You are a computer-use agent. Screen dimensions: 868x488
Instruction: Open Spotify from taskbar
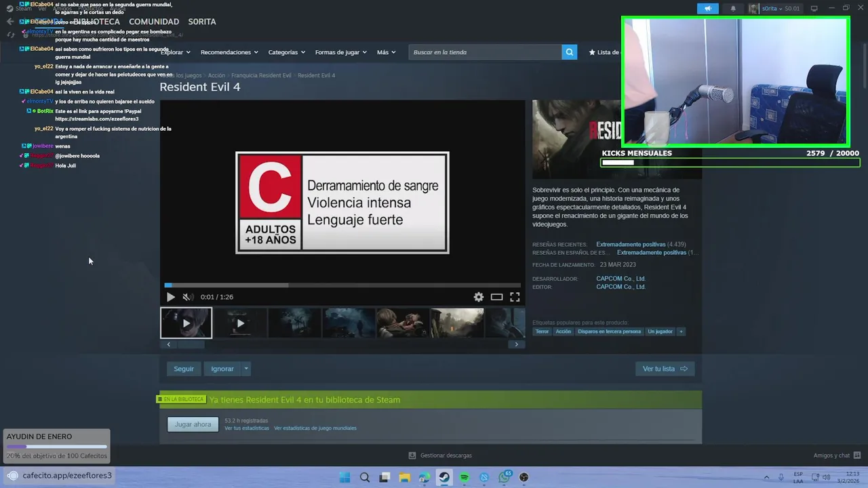[465, 477]
